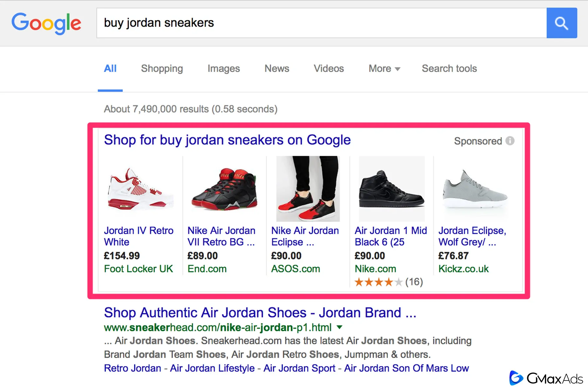Open Shop for buy jordan sneakers link
This screenshot has height=392, width=588.
click(227, 140)
